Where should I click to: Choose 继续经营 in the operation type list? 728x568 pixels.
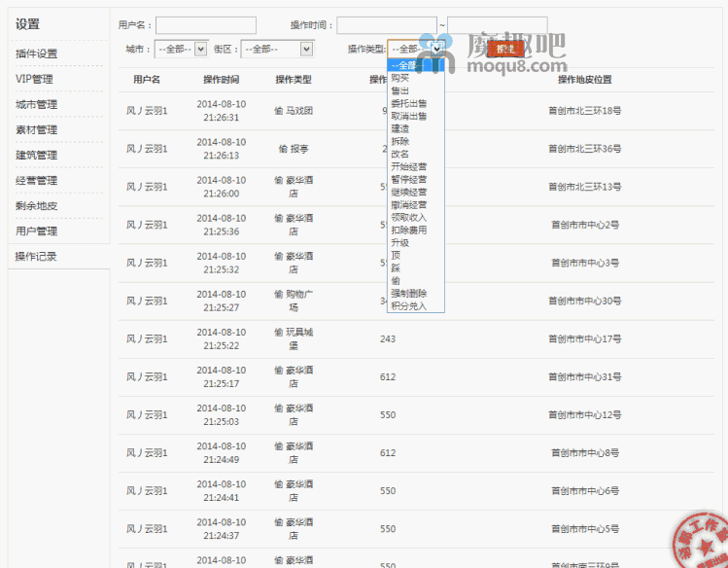pos(416,192)
